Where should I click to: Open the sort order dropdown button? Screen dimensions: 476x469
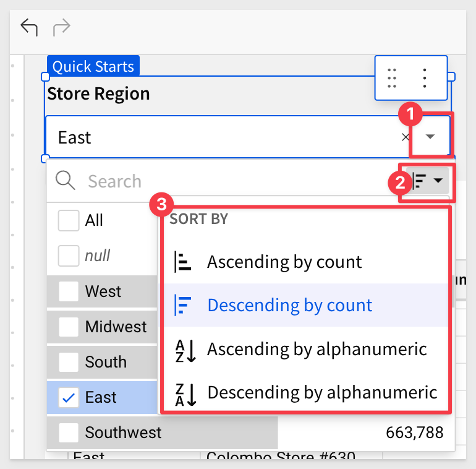click(427, 181)
